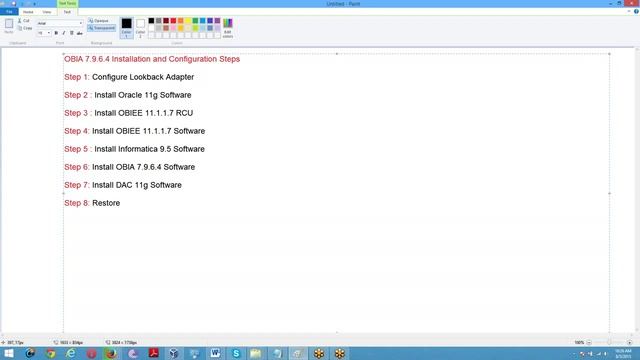The image size is (640, 360).
Task: Click the zoom in plus button
Action: (x=629, y=342)
